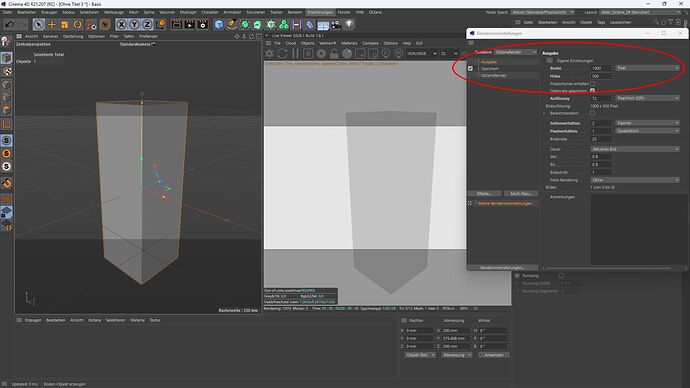Toggle the Speichern checkbox
This screenshot has height=388, width=690.
[x=470, y=69]
